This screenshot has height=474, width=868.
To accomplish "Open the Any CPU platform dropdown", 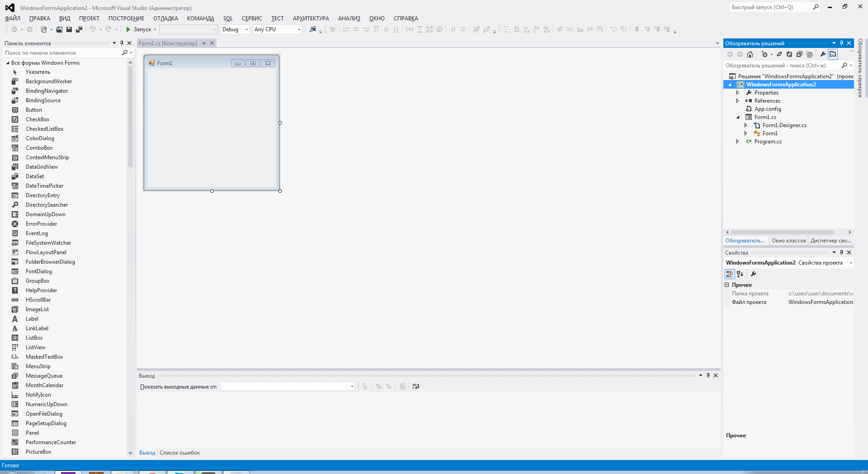I will tap(299, 29).
